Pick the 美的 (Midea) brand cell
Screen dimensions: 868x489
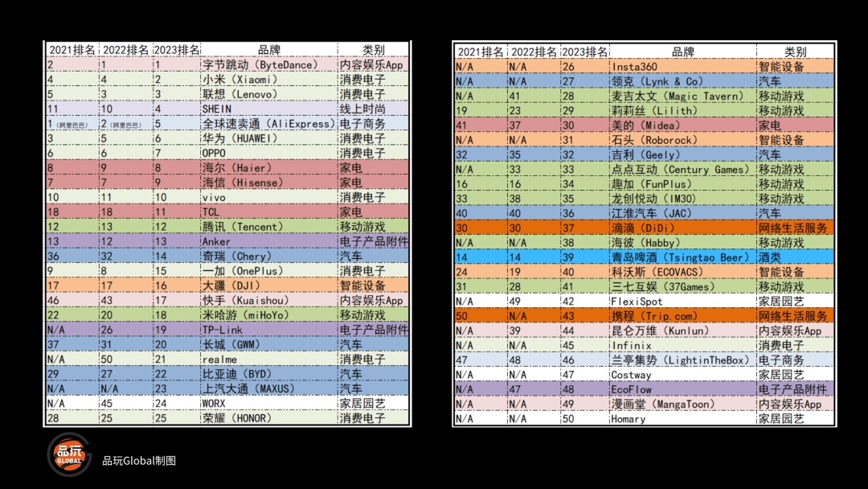coord(682,125)
